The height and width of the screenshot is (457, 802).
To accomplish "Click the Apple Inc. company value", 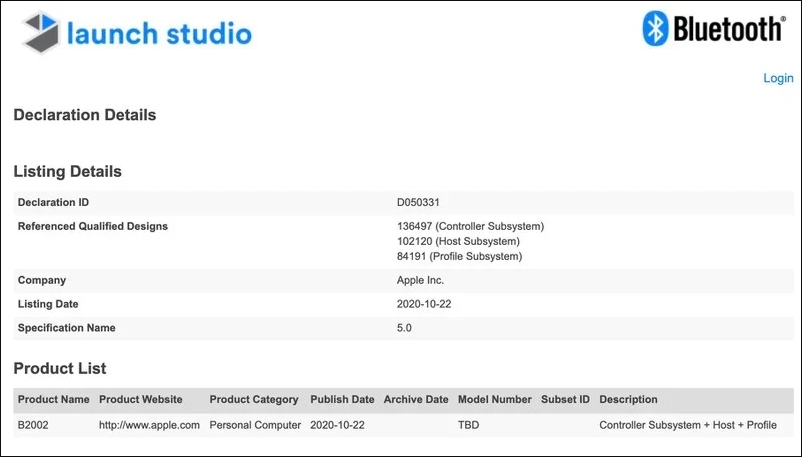I will click(420, 280).
